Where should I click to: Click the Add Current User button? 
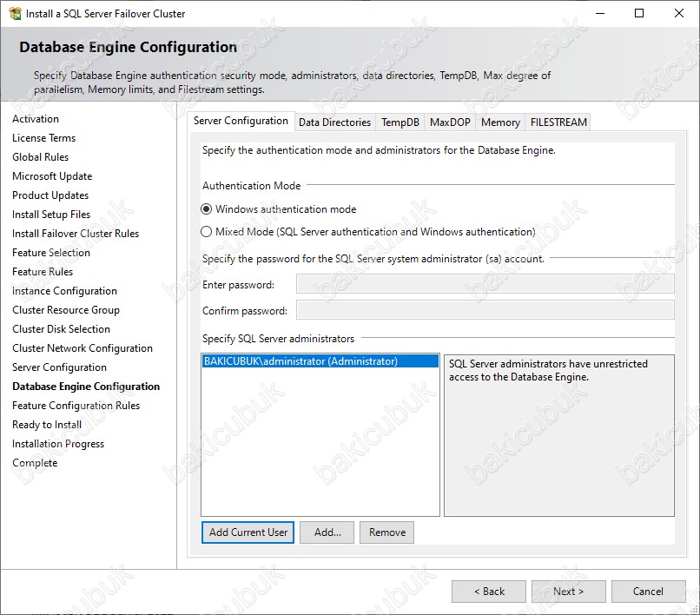(248, 532)
